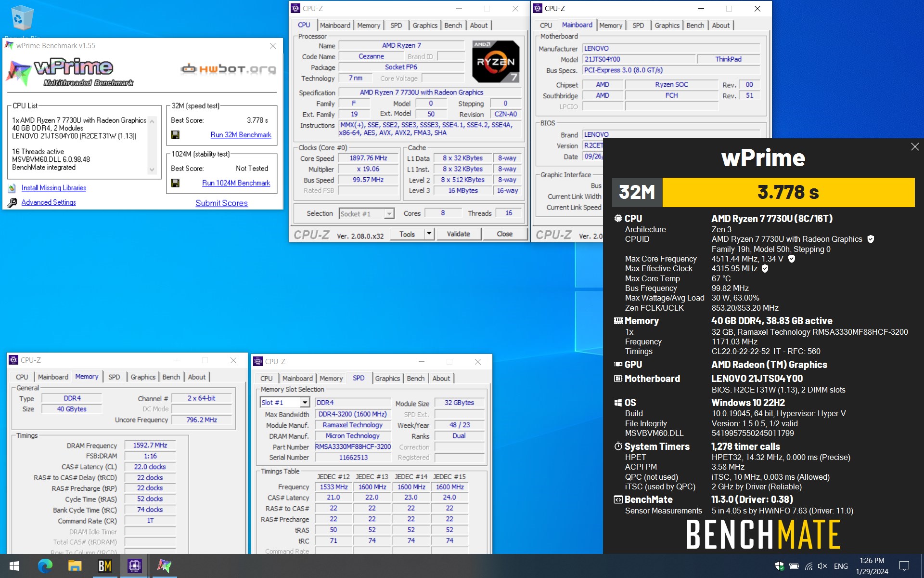Open the Windows Start menu
The width and height of the screenshot is (924, 578).
14,566
